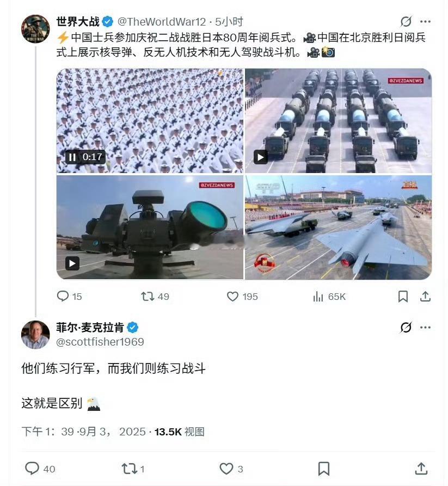Open the unmanned fighter jets image
Screen dimensions: 448x486
338,227
